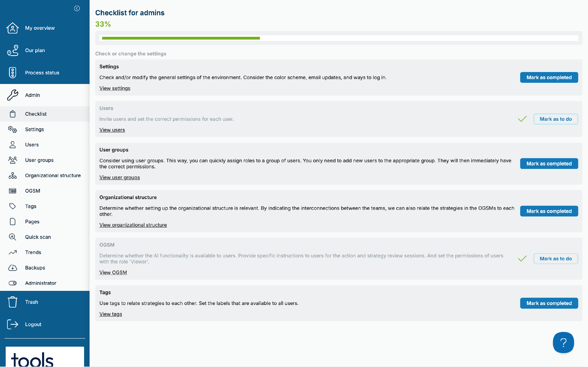Click the Admin wrench icon

tap(12, 95)
